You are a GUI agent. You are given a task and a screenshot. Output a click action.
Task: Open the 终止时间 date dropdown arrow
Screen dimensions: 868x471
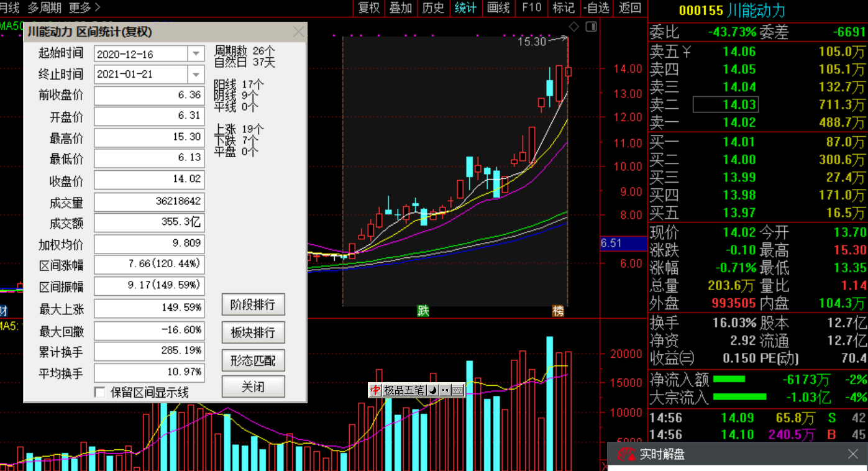click(196, 75)
